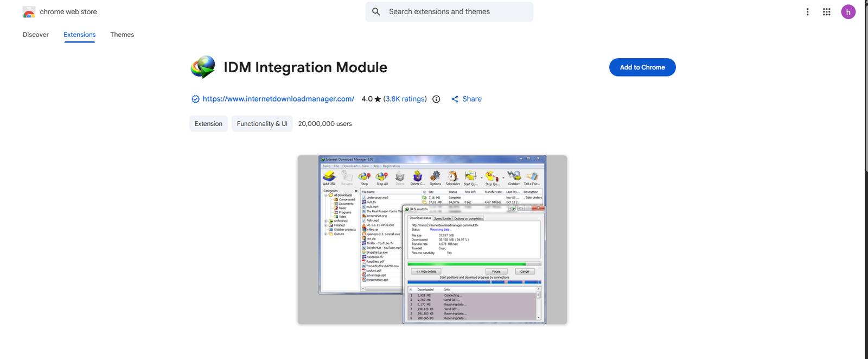The image size is (868, 359).
Task: Click the IDM Integration Module title
Action: click(305, 67)
